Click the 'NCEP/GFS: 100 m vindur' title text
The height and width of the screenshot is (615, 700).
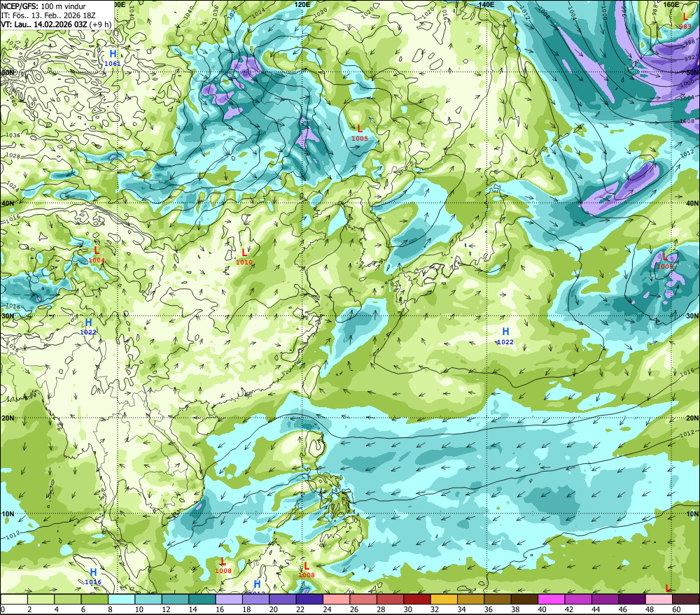coord(43,6)
